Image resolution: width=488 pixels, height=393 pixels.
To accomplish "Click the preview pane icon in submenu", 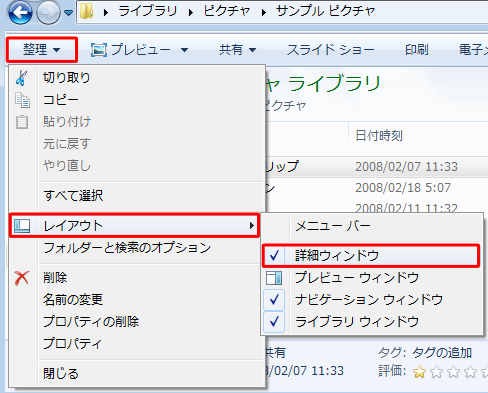I will pos(274,278).
